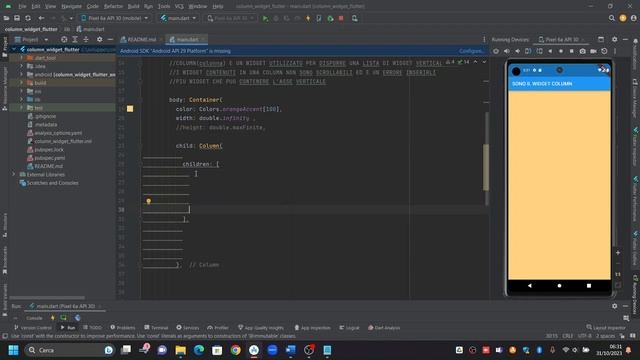Image resolution: width=640 pixels, height=360 pixels.
Task: Open the Navigate menu
Action: 71,6
